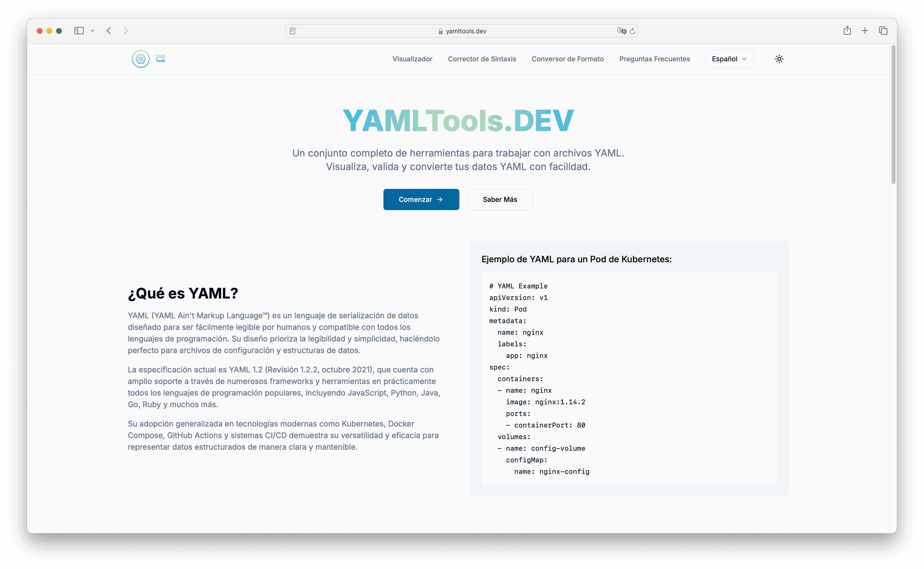Click the 'YAML Tools' logo wordmark
This screenshot has width=924, height=569.
coord(160,59)
